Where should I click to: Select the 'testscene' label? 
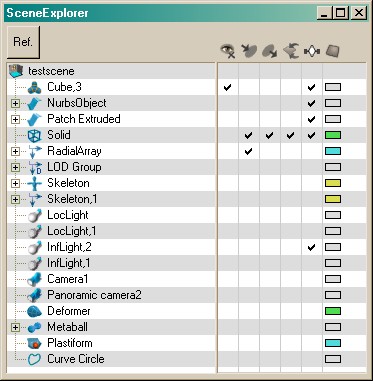click(51, 71)
